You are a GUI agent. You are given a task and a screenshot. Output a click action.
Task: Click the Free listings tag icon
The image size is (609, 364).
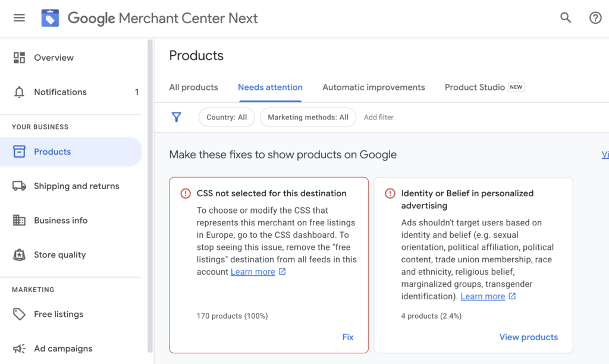(19, 314)
